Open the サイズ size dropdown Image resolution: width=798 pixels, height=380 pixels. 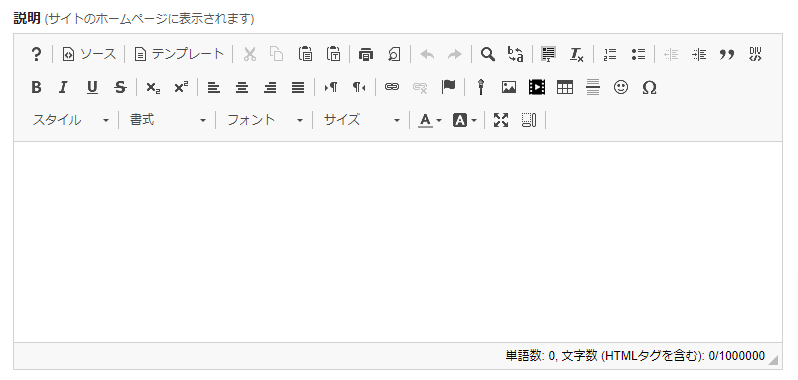[x=362, y=120]
